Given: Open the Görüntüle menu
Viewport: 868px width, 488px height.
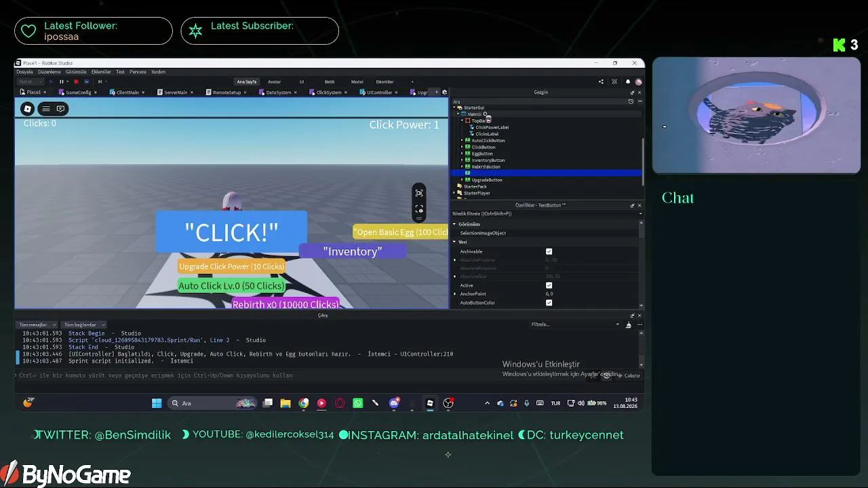Looking at the screenshot, I should [x=76, y=72].
